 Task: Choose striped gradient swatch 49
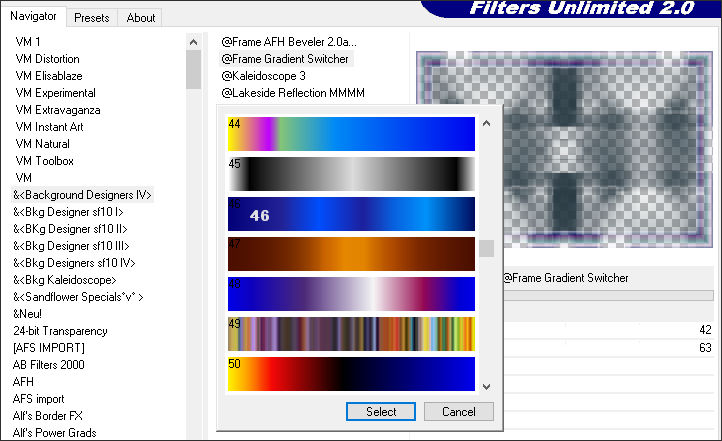[x=351, y=334]
